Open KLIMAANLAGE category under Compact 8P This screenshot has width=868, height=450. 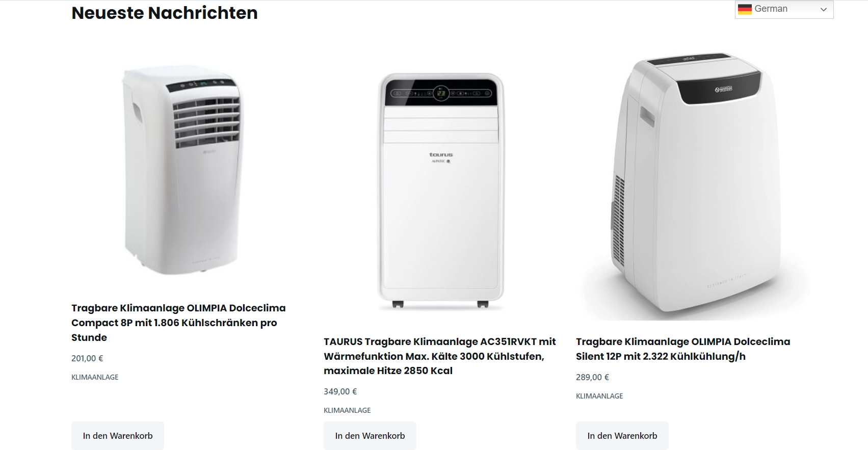[x=95, y=377]
